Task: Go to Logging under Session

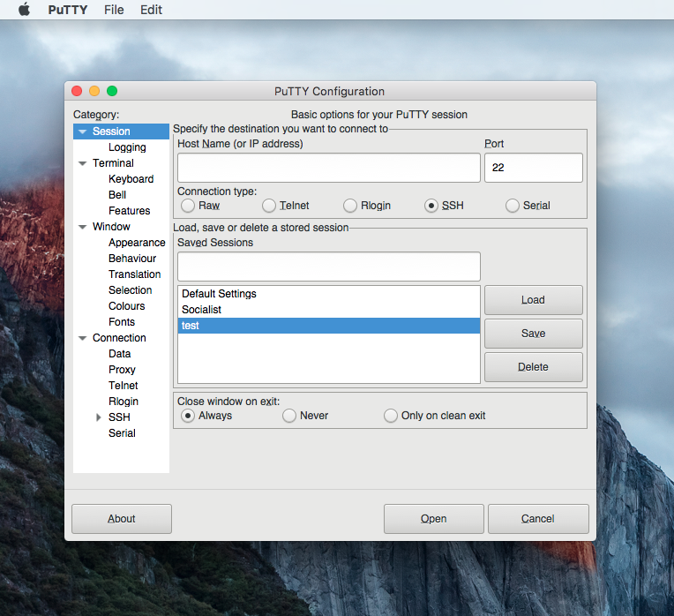Action: pyautogui.click(x=127, y=147)
